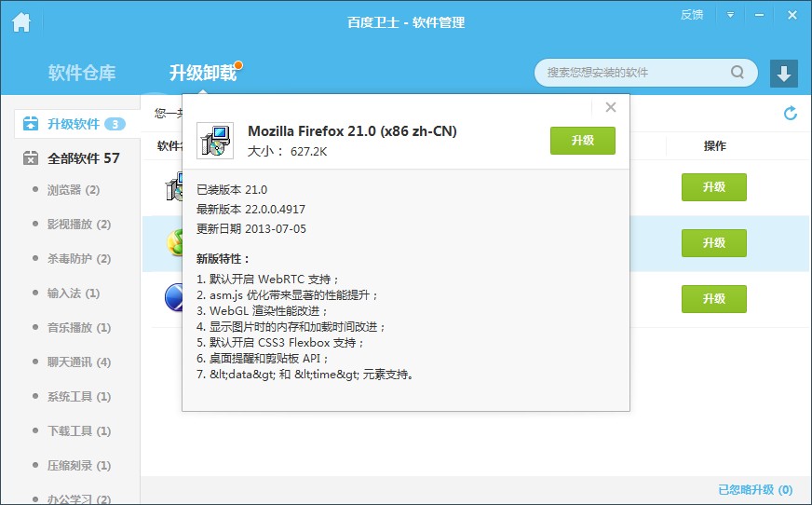The image size is (812, 505).
Task: Click the yellow-green icon in second row
Action: (174, 242)
